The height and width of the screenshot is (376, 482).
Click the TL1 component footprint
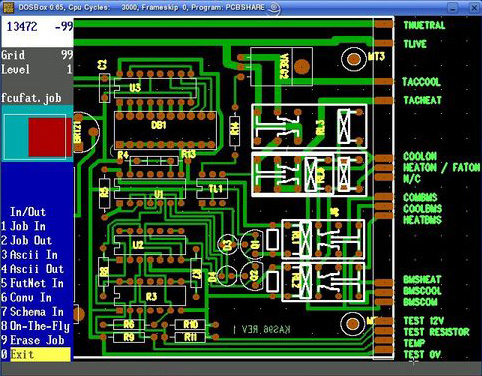pos(212,189)
